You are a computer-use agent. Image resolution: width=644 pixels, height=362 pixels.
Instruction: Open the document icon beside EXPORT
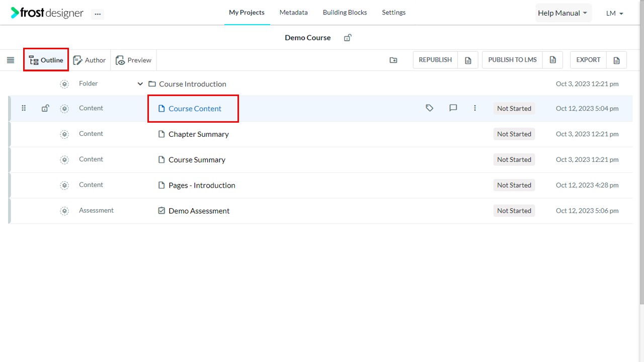[x=617, y=60]
